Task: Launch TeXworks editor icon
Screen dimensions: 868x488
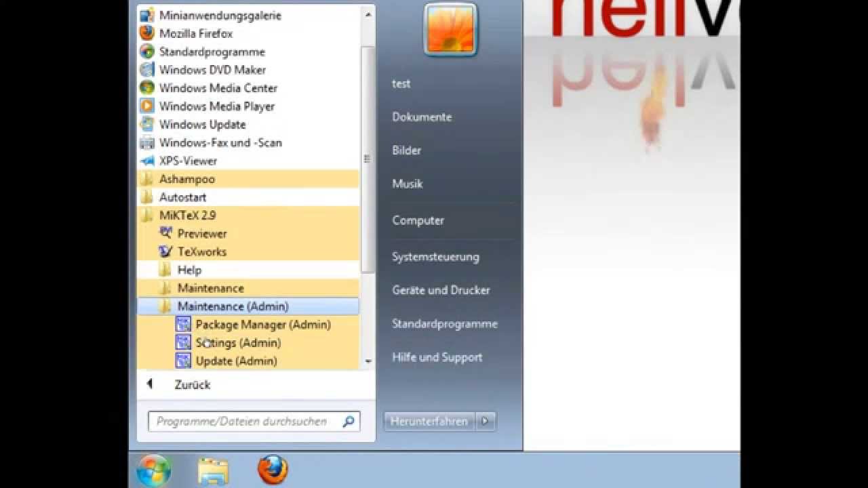Action: point(165,252)
